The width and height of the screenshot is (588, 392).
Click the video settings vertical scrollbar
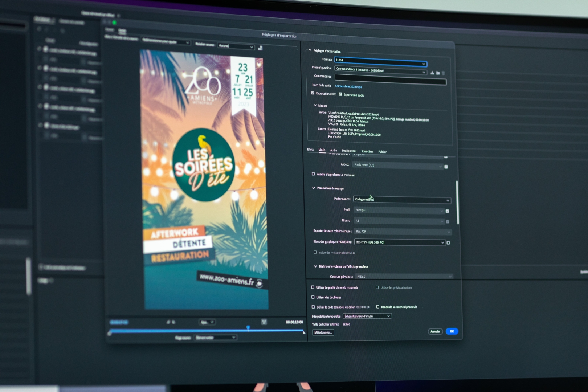[x=457, y=202]
